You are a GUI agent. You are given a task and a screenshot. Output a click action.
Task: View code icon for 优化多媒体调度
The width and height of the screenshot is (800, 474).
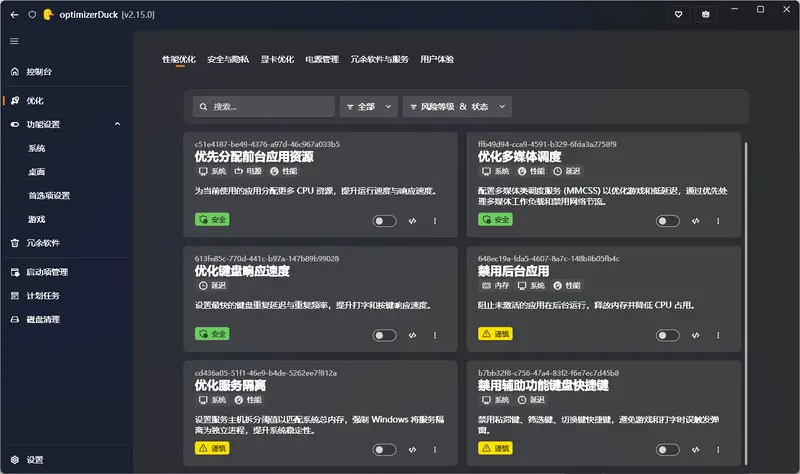pos(695,221)
